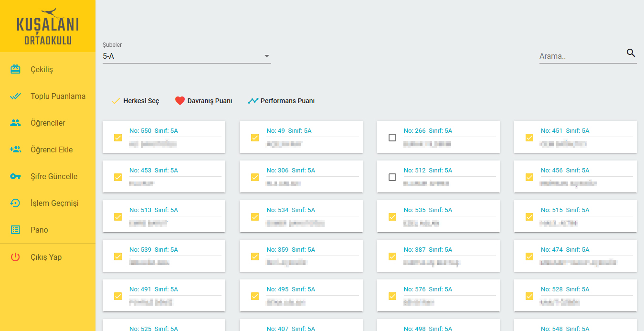Viewport: 644px width, 331px height.
Task: Click the red heart icon
Action: pos(179,101)
